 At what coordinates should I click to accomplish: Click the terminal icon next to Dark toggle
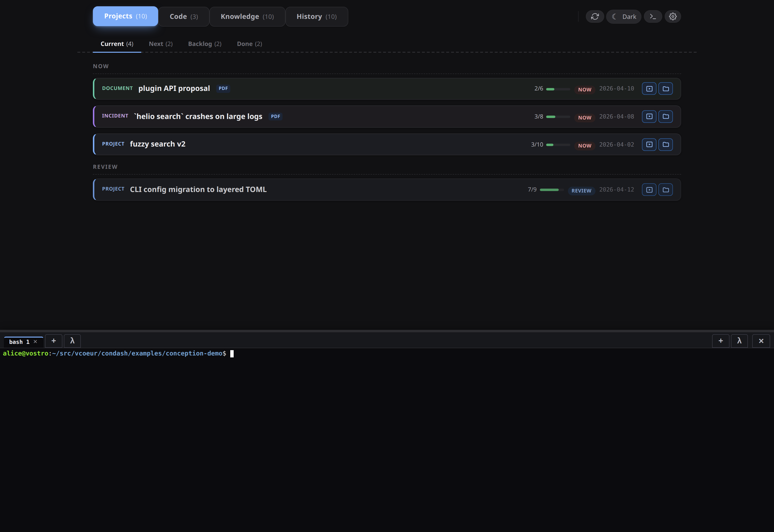point(653,16)
